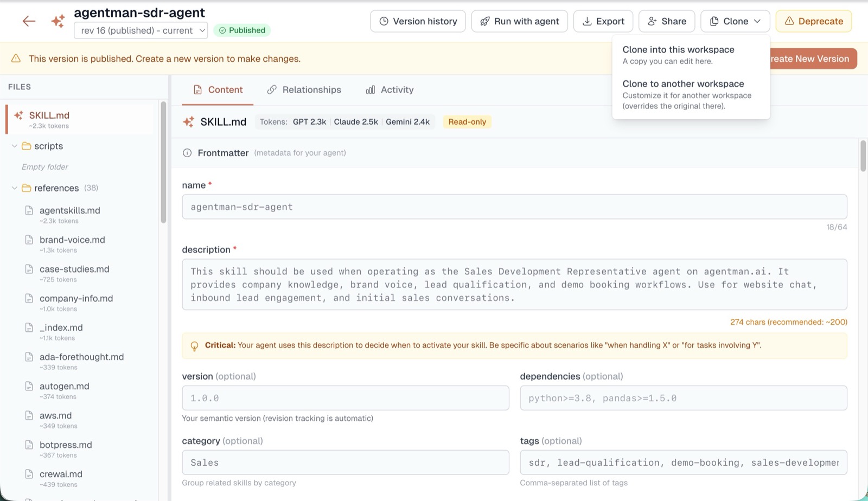Viewport: 868px width, 501px height.
Task: Click the file icon next to crewai.md
Action: pos(29,474)
